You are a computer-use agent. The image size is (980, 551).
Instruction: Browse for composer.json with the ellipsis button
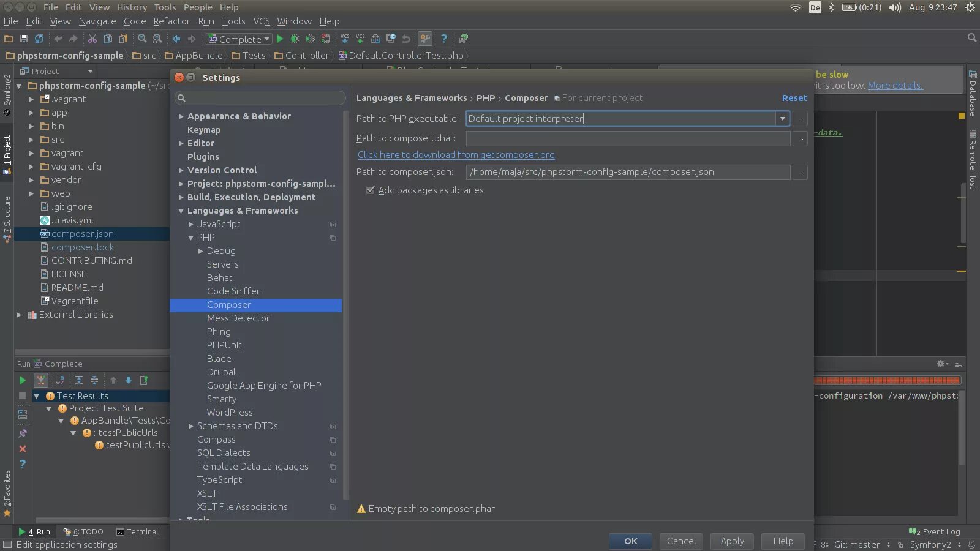[x=800, y=173]
